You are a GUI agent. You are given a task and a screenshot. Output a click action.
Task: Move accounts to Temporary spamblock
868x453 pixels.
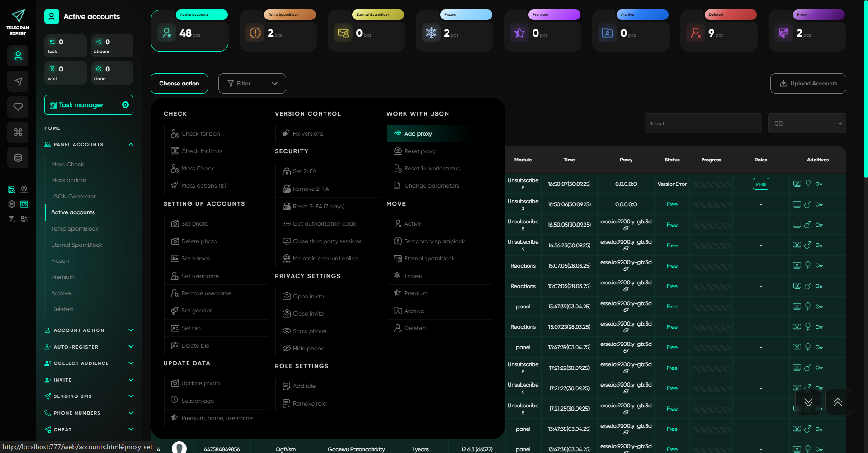point(439,241)
